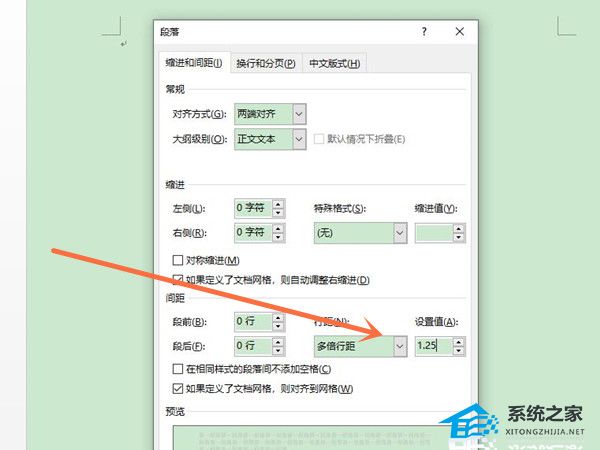Decrease 左侧 indent with down arrow

[279, 213]
